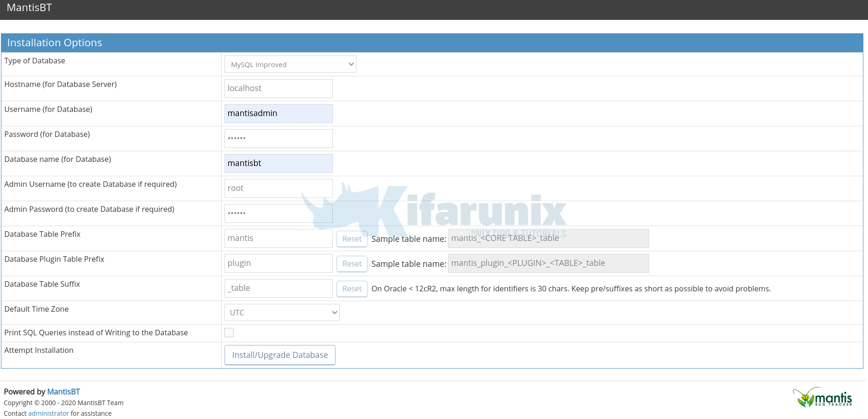Edit the Database Table Suffix field
The height and width of the screenshot is (419, 868).
click(x=278, y=288)
